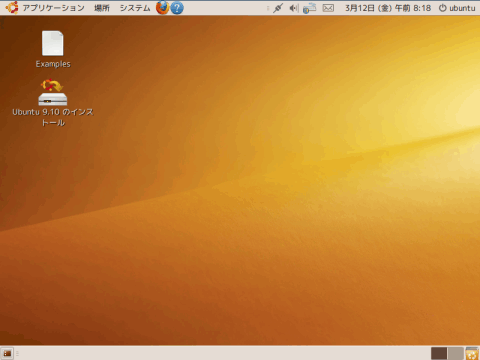Image resolution: width=480 pixels, height=360 pixels.
Task: Click the Ubuntu 9.10 のインストール label
Action: pyautogui.click(x=53, y=117)
